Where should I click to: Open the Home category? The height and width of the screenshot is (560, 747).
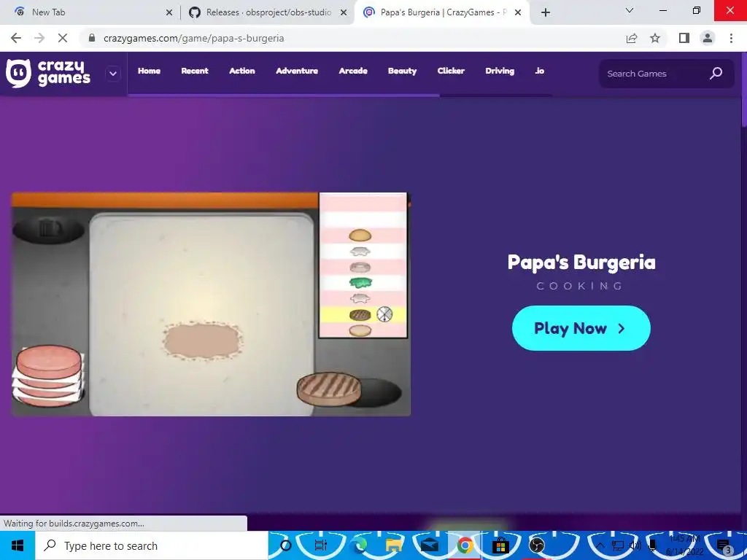[149, 71]
